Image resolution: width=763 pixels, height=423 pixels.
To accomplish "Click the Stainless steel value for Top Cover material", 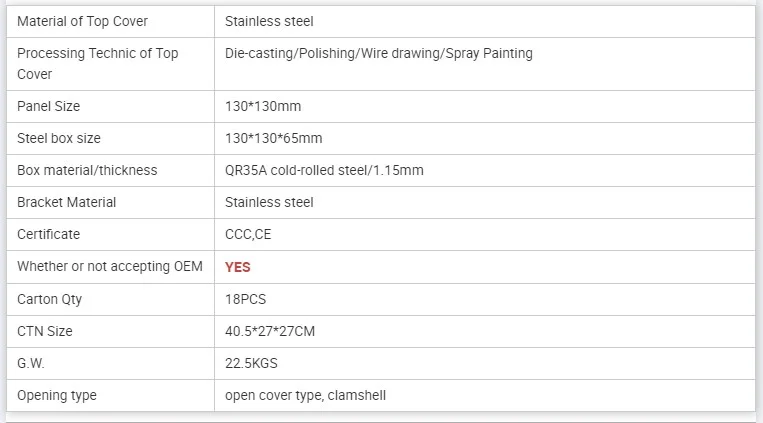I will coord(269,21).
